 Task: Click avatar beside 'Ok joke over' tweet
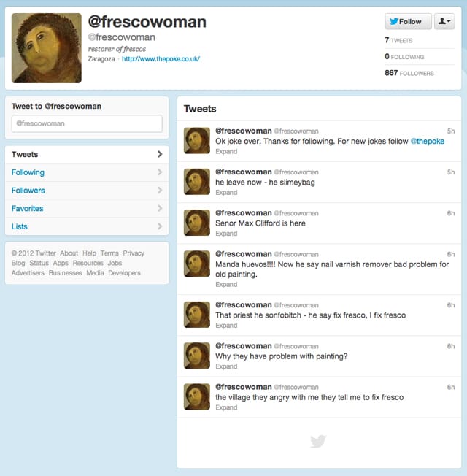(x=197, y=141)
